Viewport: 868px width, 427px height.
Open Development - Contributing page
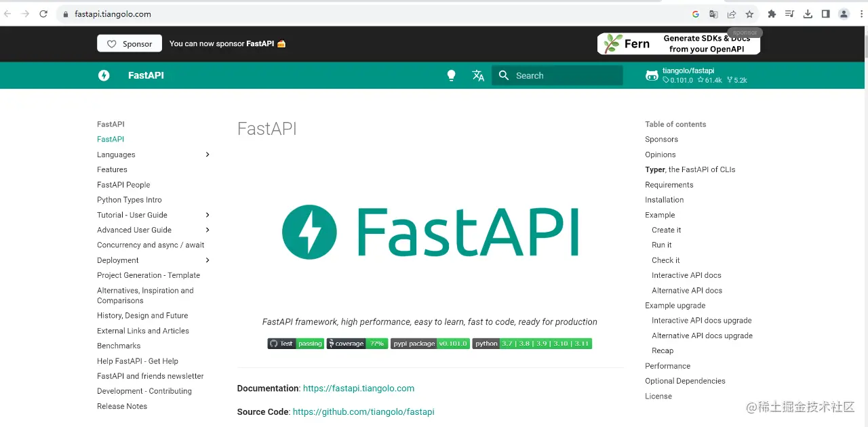(144, 391)
